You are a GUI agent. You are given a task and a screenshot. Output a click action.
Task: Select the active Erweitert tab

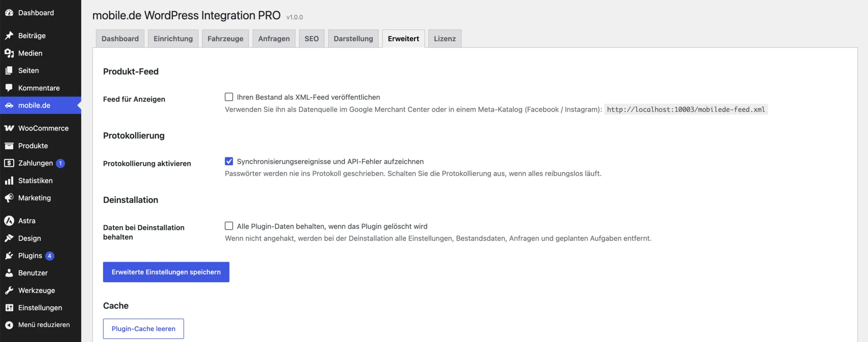pos(404,39)
